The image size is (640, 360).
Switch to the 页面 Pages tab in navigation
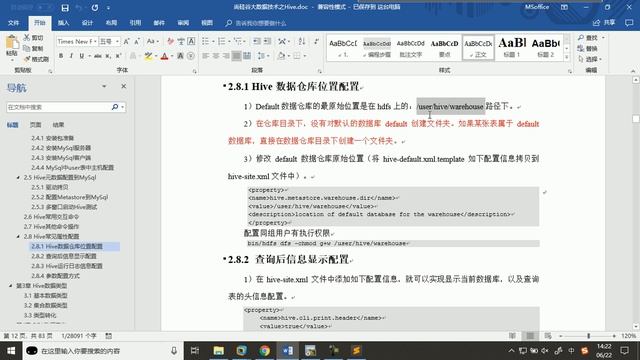click(x=36, y=125)
